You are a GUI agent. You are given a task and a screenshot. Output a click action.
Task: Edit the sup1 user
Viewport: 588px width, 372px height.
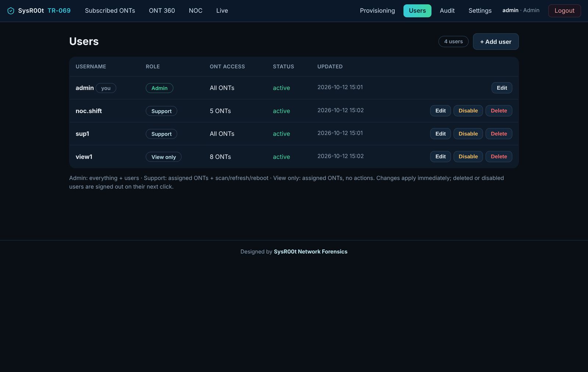tap(440, 134)
